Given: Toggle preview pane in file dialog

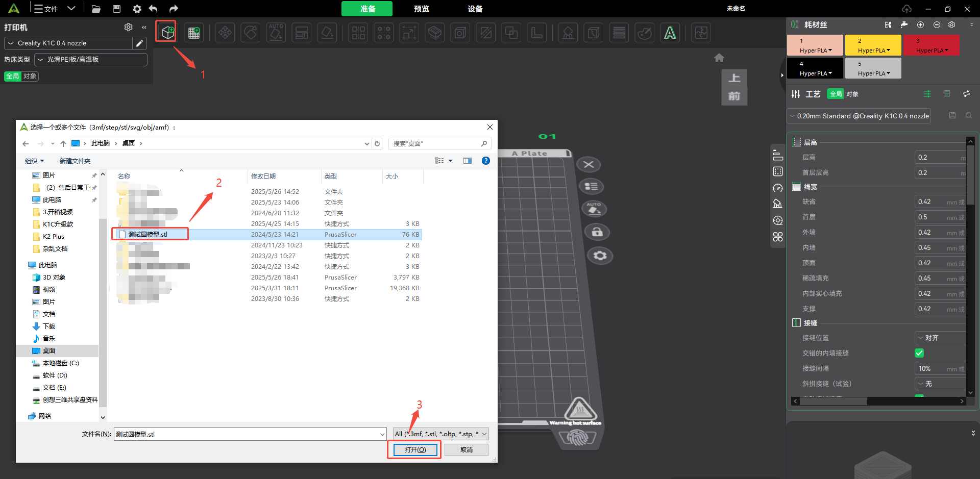Looking at the screenshot, I should (x=468, y=161).
